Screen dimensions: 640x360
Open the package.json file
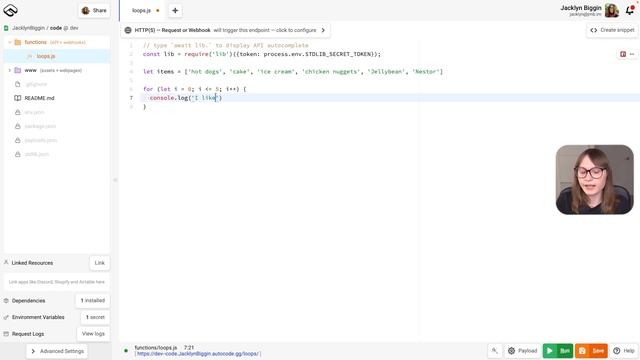click(40, 126)
